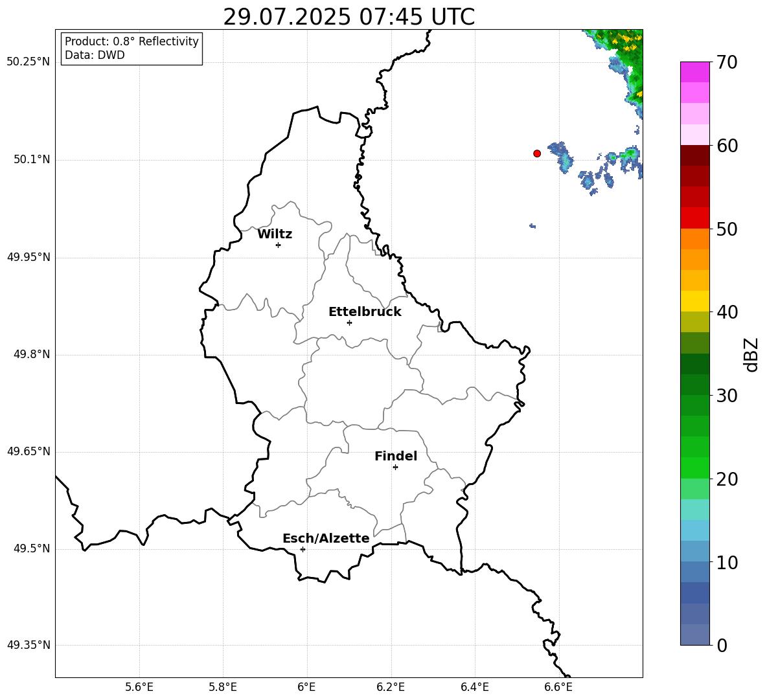Viewport: 767px width, 700px height.
Task: Click the 30 label on the colorbar
Action: click(x=727, y=395)
